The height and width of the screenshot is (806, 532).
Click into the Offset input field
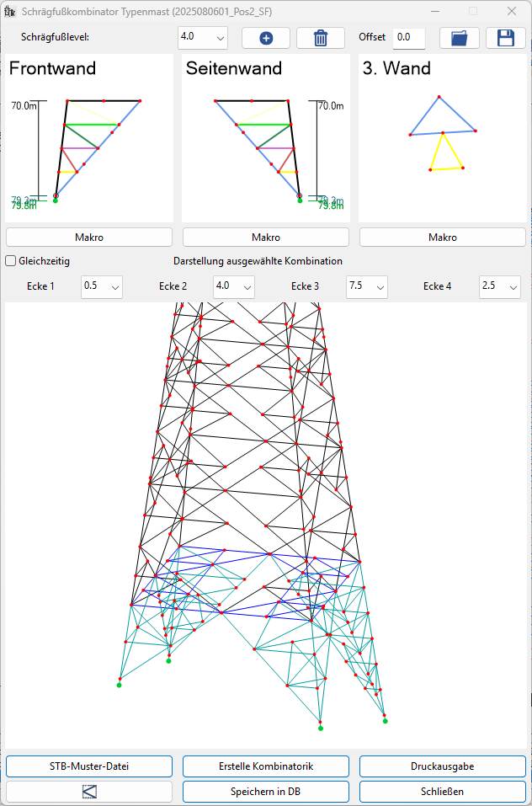coord(408,38)
